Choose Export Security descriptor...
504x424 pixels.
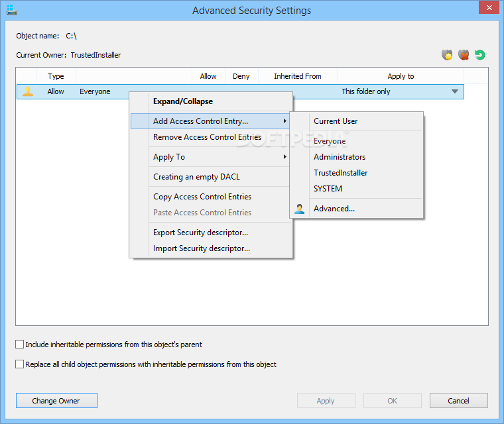210,233
